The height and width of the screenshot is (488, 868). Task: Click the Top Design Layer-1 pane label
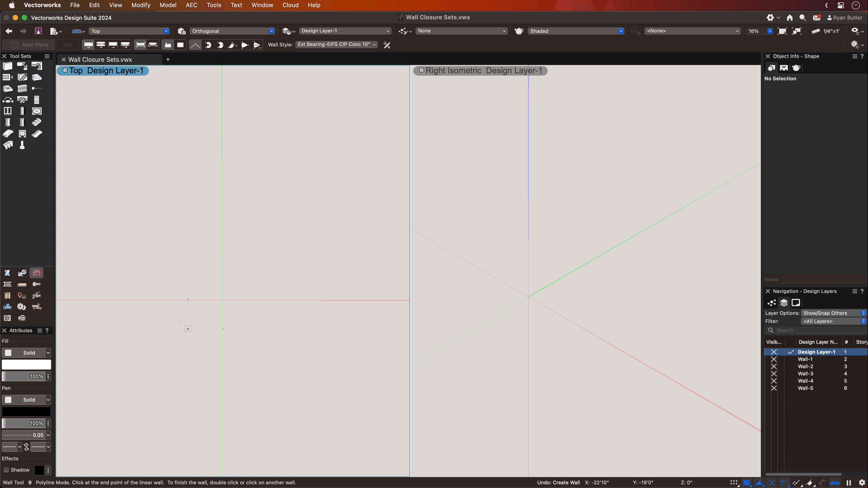103,71
